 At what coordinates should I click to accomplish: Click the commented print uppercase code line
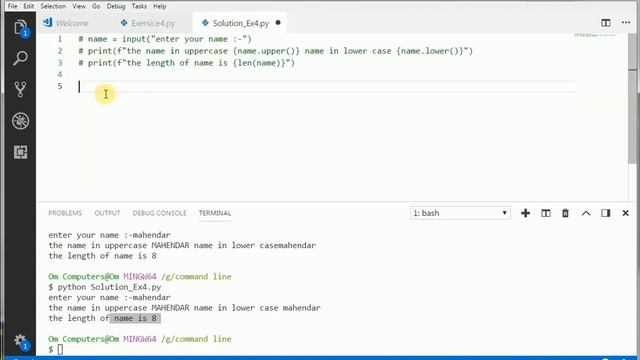(276, 51)
